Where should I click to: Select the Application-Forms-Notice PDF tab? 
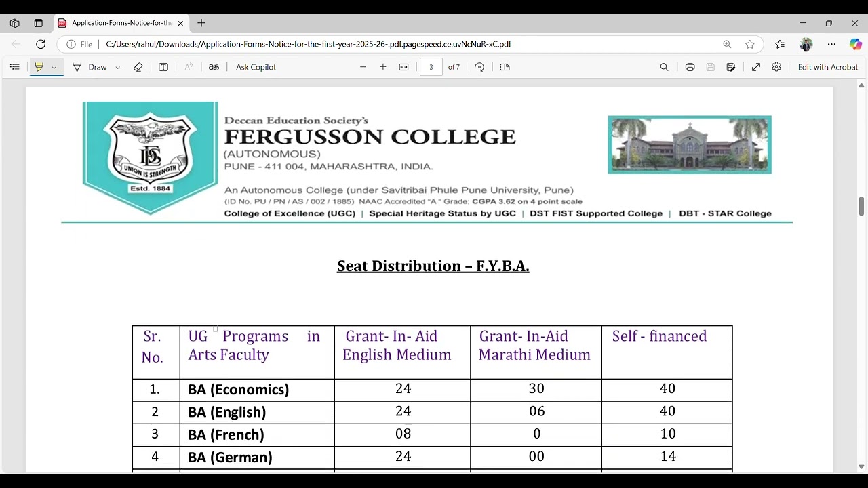121,23
